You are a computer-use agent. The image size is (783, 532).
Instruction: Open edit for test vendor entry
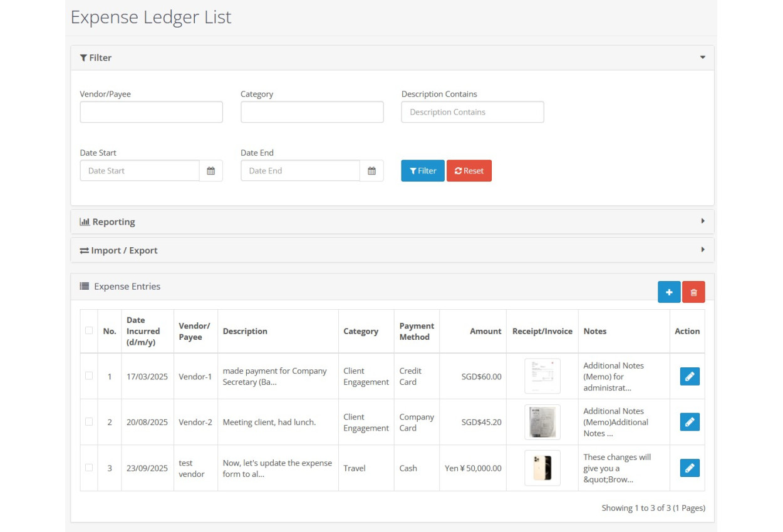click(x=689, y=468)
